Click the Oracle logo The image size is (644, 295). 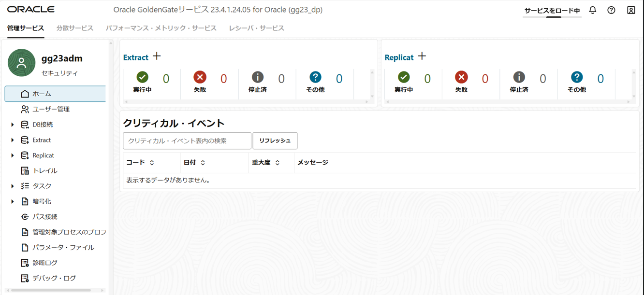[31, 10]
